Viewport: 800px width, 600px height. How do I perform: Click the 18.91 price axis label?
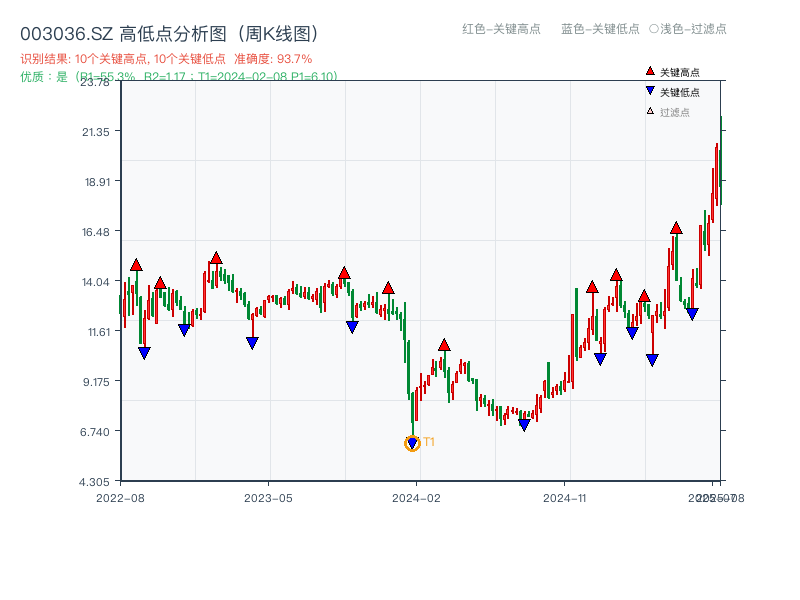pyautogui.click(x=97, y=182)
